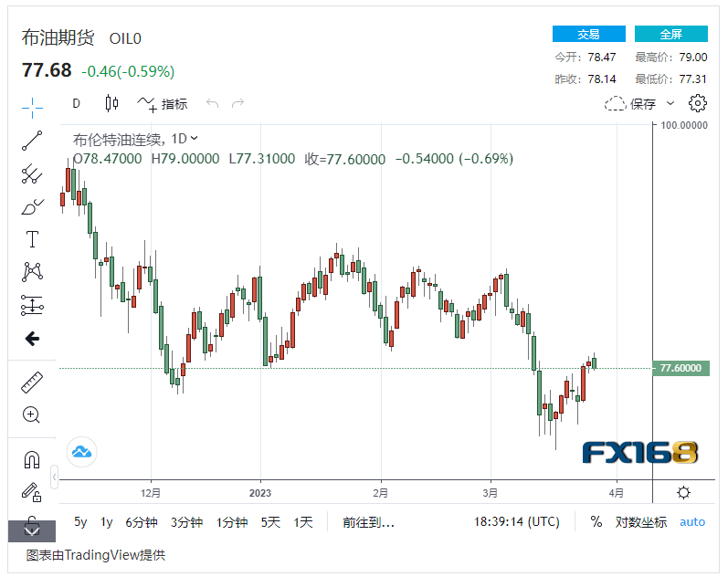Viewport: 728px width, 577px height.
Task: Select the 6分钟 range option
Action: tap(142, 522)
